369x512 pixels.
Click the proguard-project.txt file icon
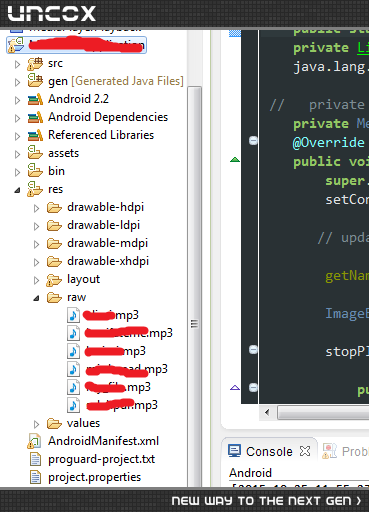point(35,459)
